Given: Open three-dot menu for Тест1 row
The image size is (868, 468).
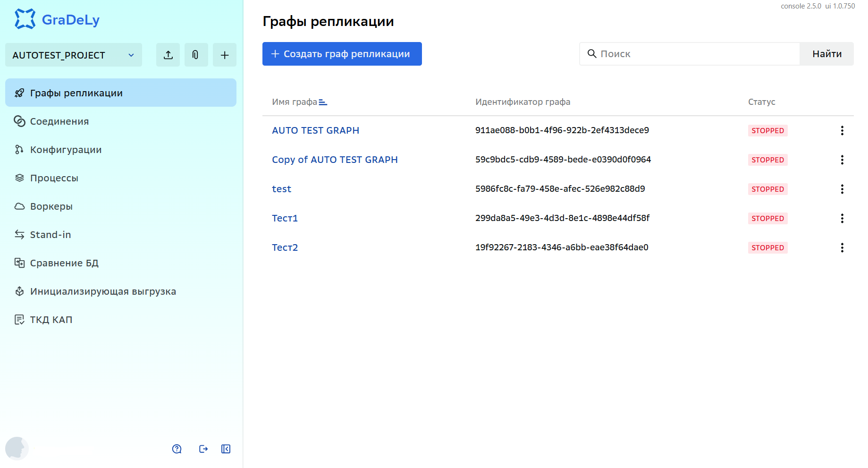Looking at the screenshot, I should tap(842, 218).
